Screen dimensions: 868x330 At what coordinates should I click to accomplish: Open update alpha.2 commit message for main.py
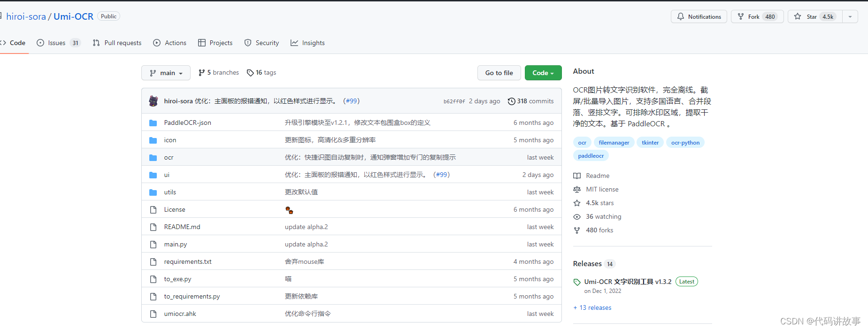click(x=306, y=244)
